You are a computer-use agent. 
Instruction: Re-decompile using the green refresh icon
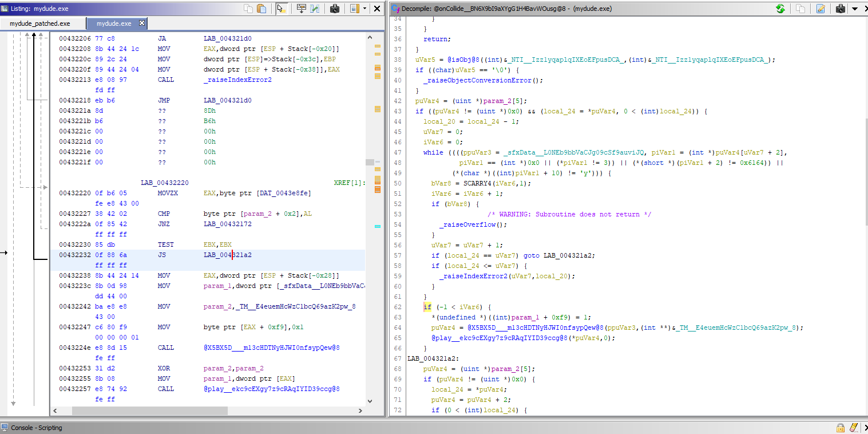tap(780, 9)
